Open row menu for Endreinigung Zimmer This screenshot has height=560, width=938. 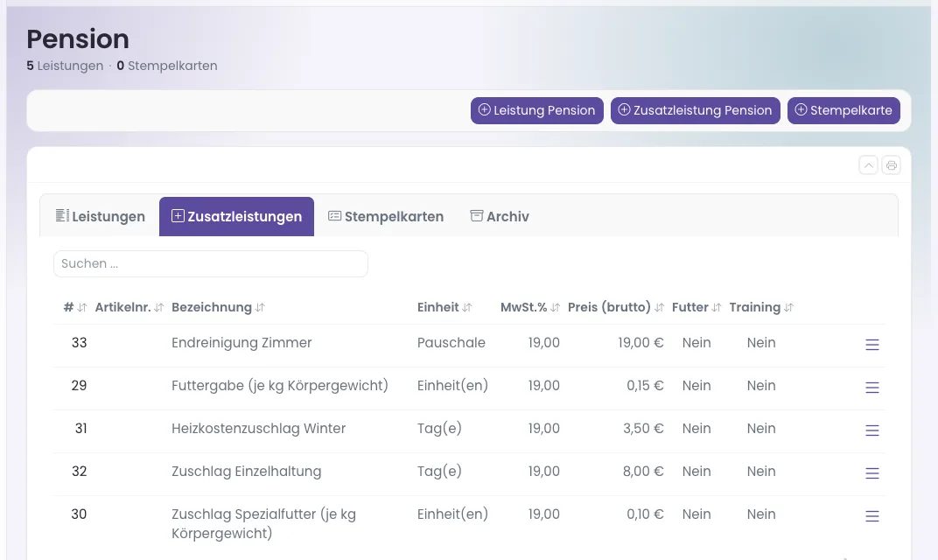point(872,345)
